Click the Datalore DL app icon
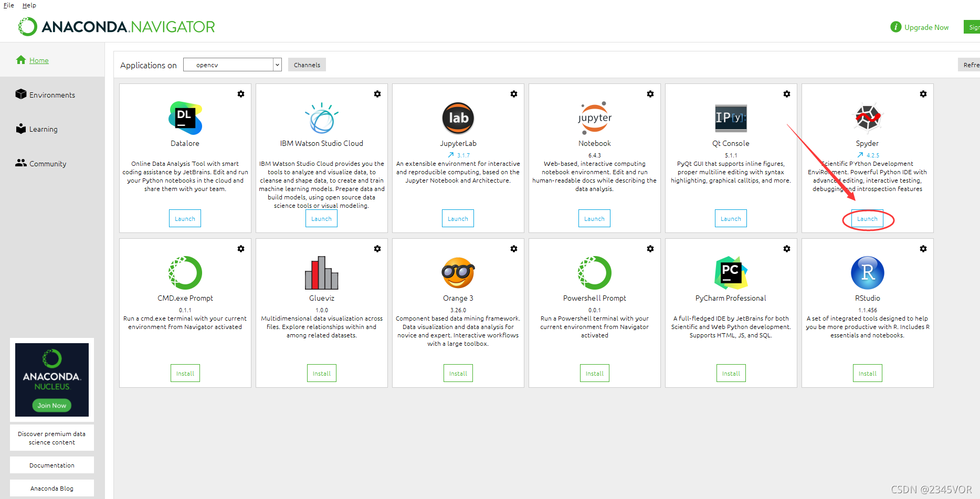The width and height of the screenshot is (980, 499). point(185,118)
